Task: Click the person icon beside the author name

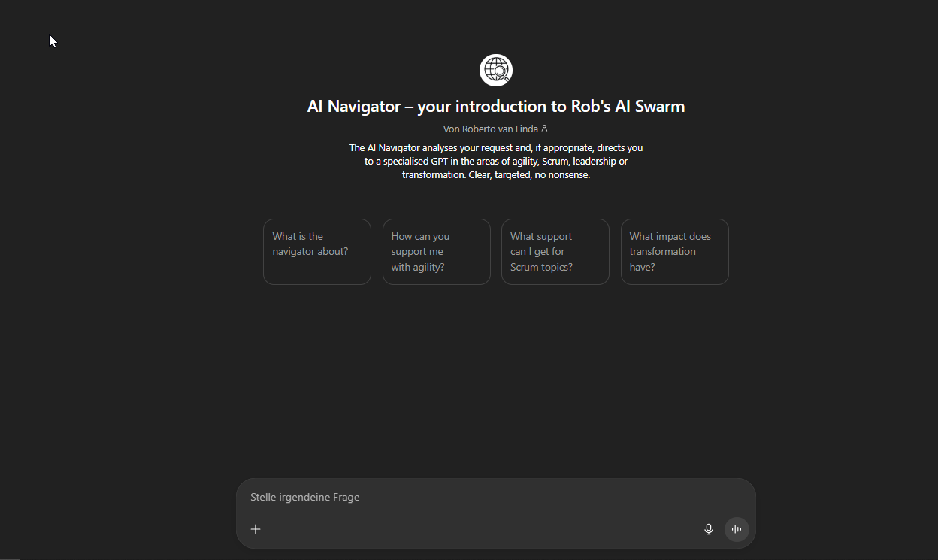Action: tap(545, 129)
